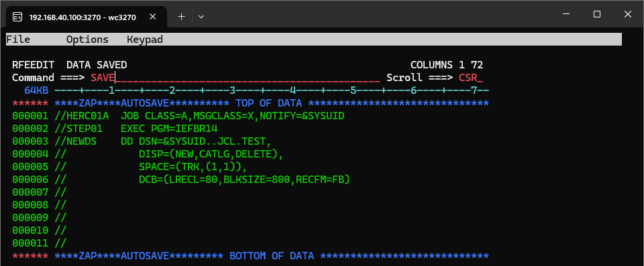Image resolution: width=644 pixels, height=266 pixels.
Task: Open a new terminal tab
Action: click(x=182, y=17)
